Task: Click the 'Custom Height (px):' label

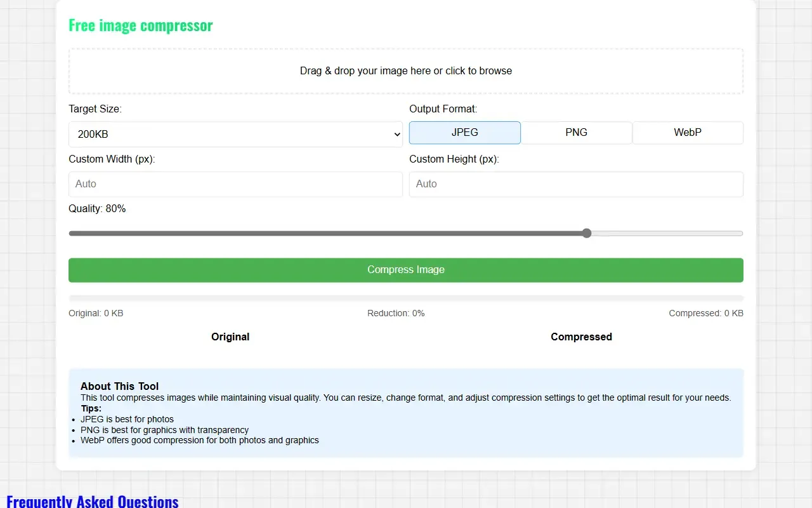Action: click(x=454, y=159)
